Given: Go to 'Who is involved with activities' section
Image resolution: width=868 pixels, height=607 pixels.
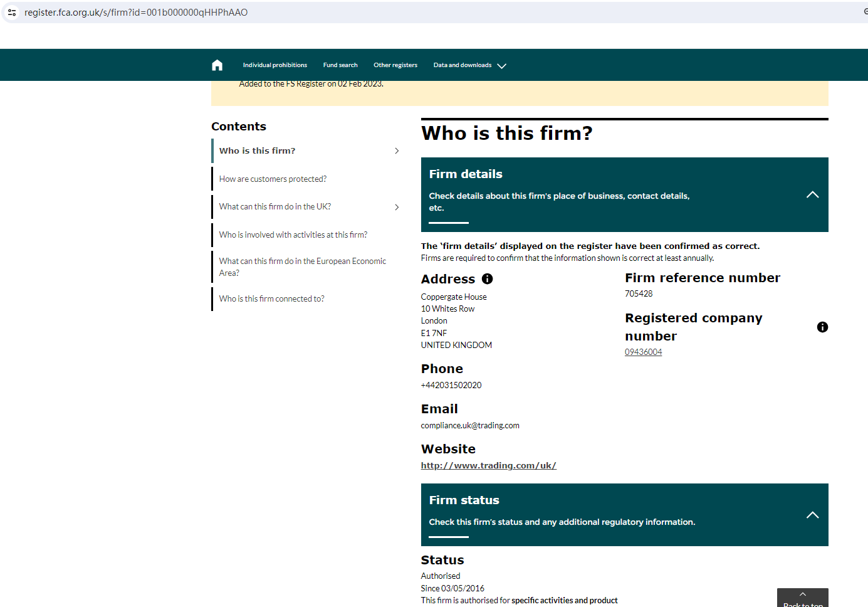Looking at the screenshot, I should coord(293,235).
